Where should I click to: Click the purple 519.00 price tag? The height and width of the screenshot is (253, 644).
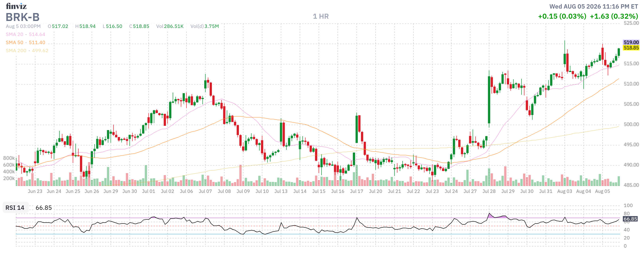coord(631,43)
